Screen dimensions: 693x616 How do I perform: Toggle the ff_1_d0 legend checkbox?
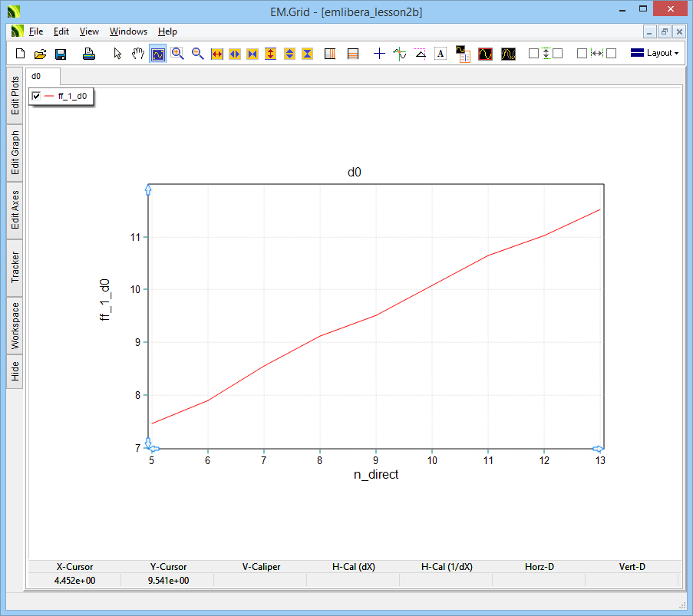36,96
